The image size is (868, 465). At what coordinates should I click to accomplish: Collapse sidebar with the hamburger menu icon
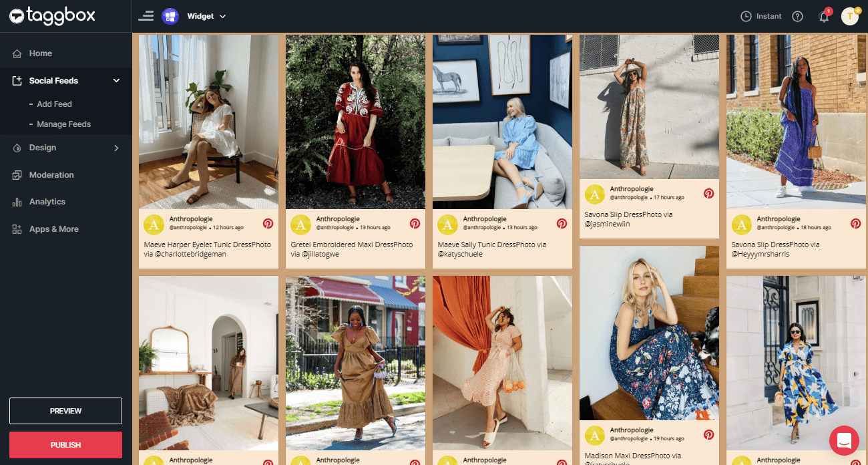146,16
